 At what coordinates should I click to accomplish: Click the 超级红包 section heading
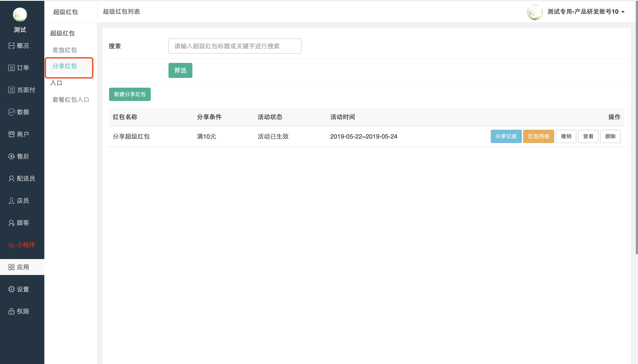[x=62, y=33]
